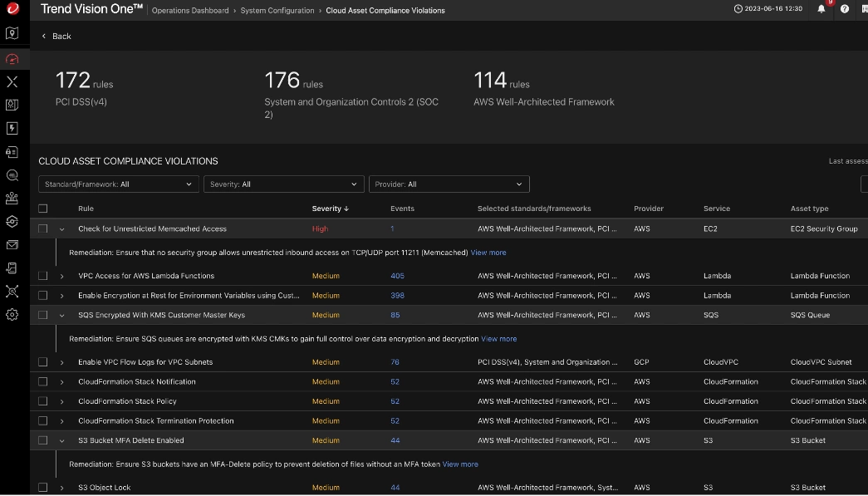This screenshot has width=868, height=496.
Task: Sort by Severity column arrow
Action: pyautogui.click(x=346, y=209)
